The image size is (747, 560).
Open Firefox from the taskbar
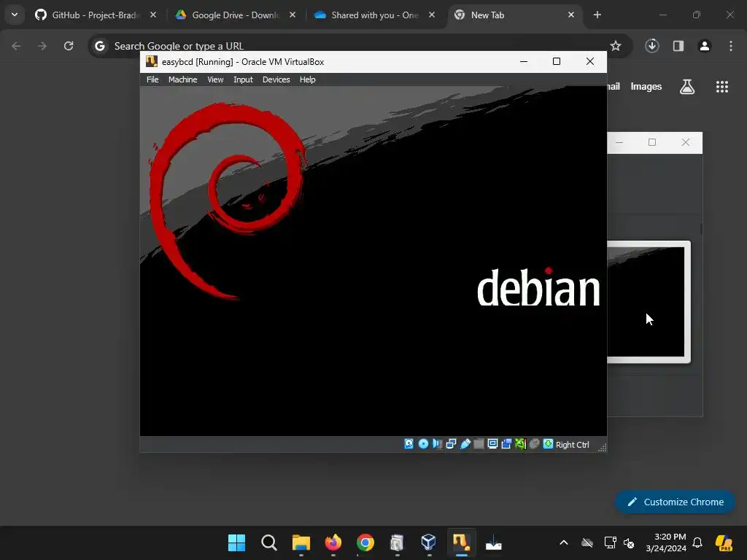pyautogui.click(x=333, y=542)
